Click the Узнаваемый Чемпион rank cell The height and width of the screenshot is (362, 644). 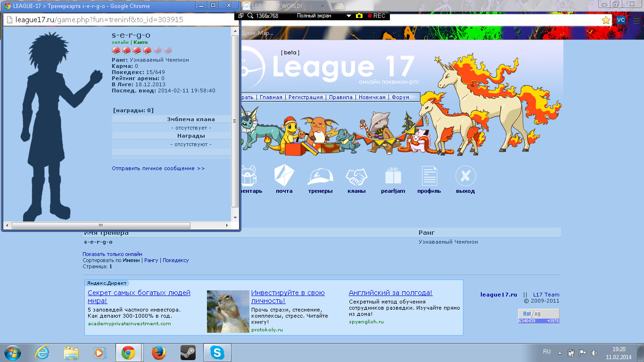click(448, 242)
